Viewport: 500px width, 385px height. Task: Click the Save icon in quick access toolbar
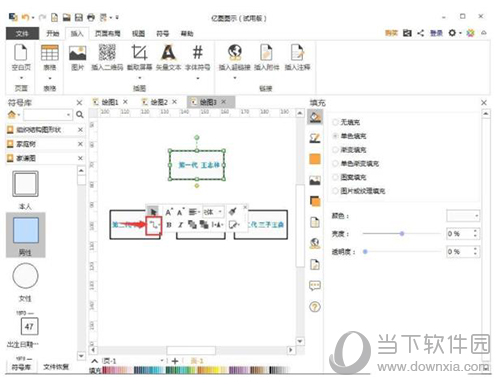pyautogui.click(x=78, y=17)
